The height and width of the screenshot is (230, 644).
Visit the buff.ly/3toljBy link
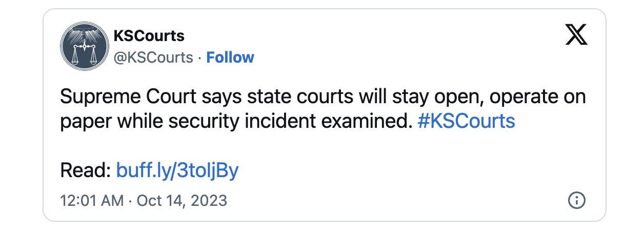pos(177,170)
